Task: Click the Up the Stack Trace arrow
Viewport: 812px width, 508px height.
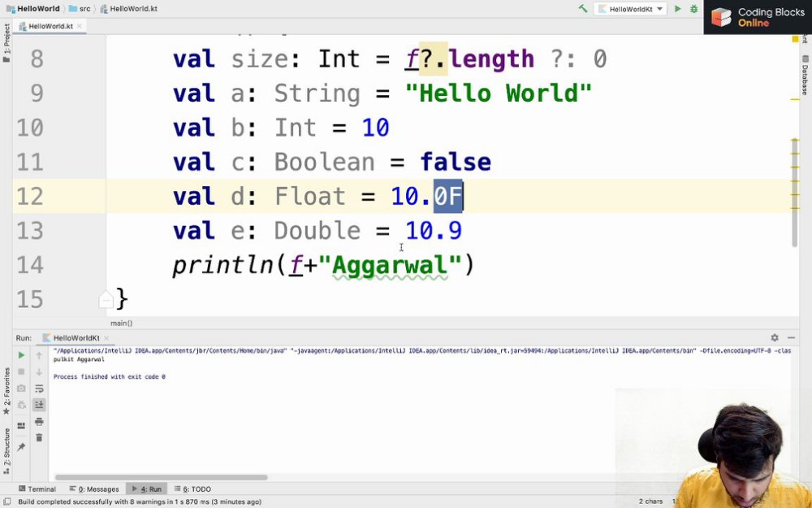Action: [39, 355]
